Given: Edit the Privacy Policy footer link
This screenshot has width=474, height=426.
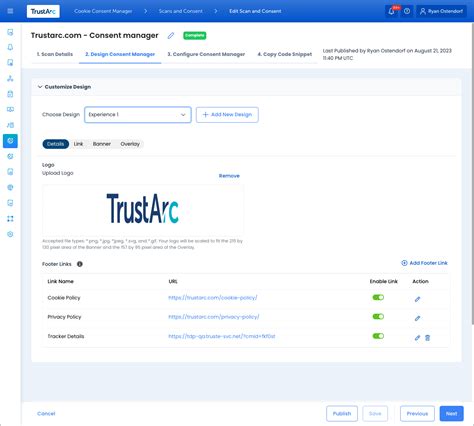Looking at the screenshot, I should coord(417,318).
